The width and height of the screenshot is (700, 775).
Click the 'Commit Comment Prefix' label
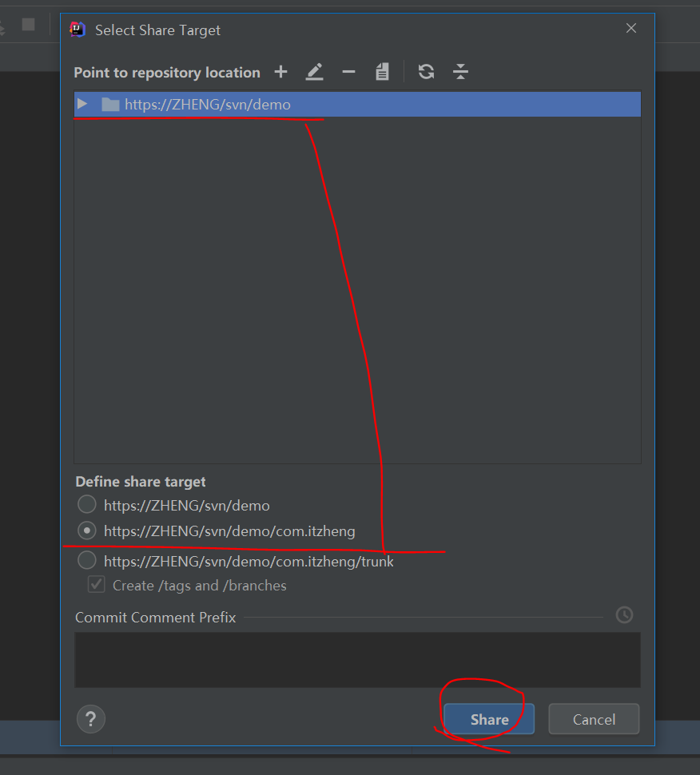(156, 618)
